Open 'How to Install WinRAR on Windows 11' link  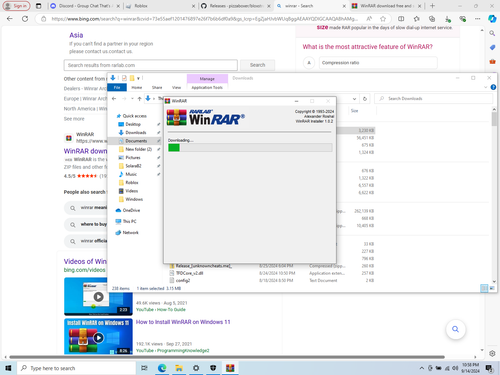click(x=183, y=322)
